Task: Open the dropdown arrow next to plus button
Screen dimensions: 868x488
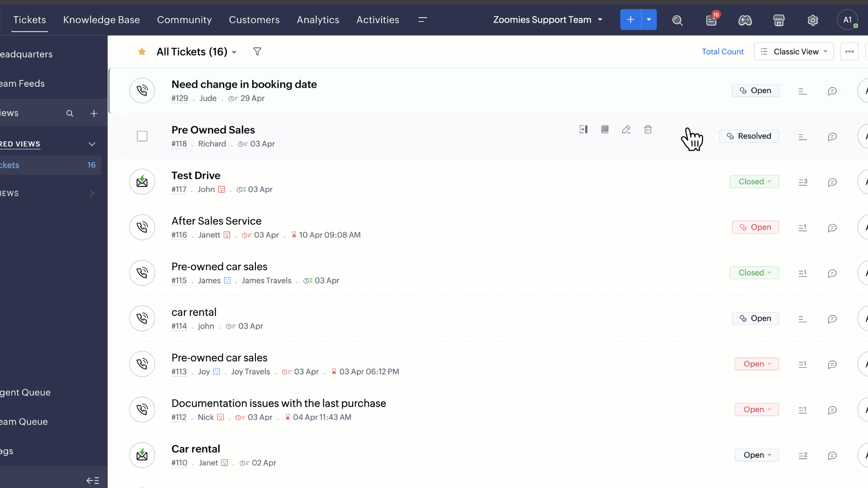Action: pyautogui.click(x=649, y=19)
